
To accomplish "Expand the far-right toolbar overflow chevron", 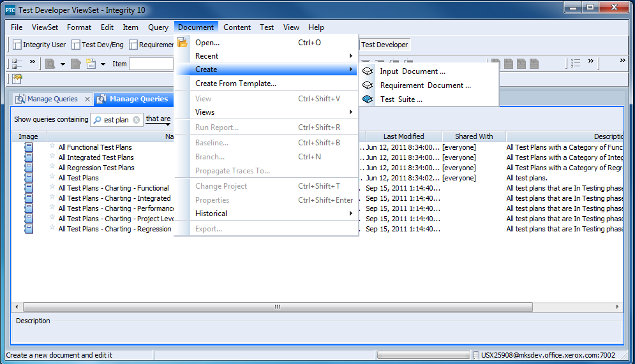I will (622, 61).
